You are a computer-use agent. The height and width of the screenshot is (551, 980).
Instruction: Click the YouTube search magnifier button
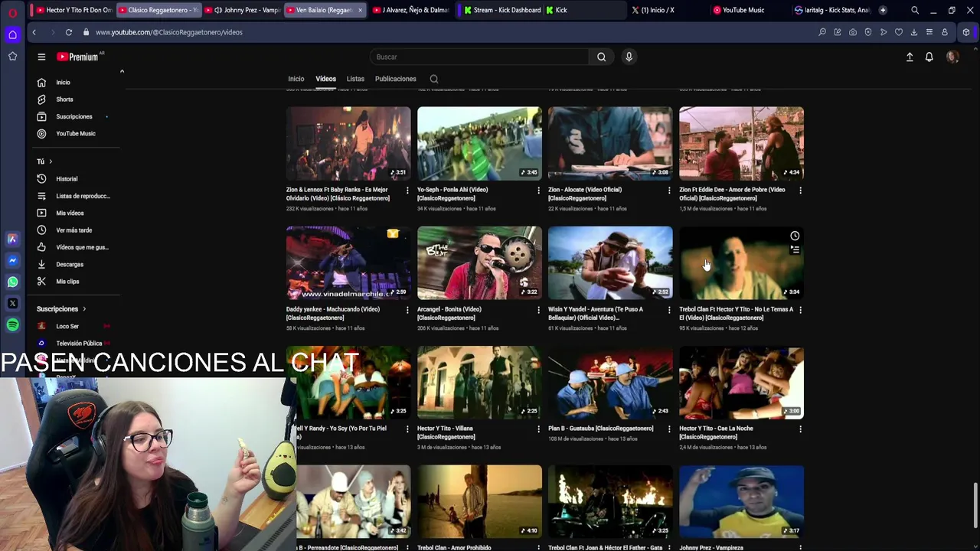602,57
